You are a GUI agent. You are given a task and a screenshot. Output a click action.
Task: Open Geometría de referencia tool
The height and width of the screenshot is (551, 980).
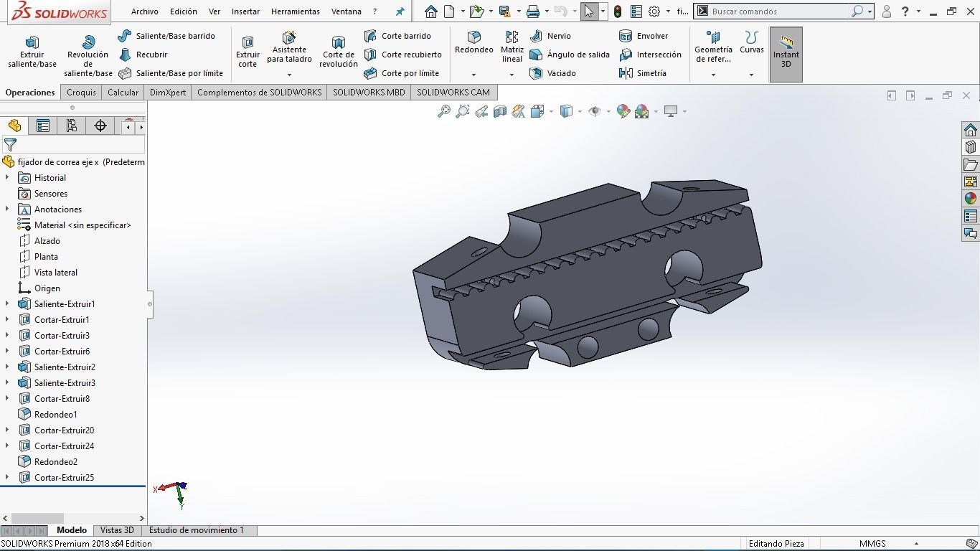(x=713, y=47)
